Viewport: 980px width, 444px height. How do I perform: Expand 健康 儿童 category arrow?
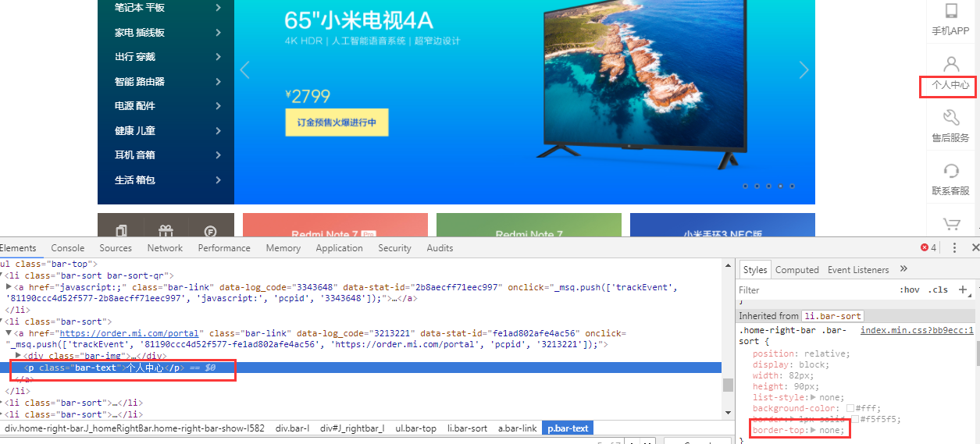[218, 130]
